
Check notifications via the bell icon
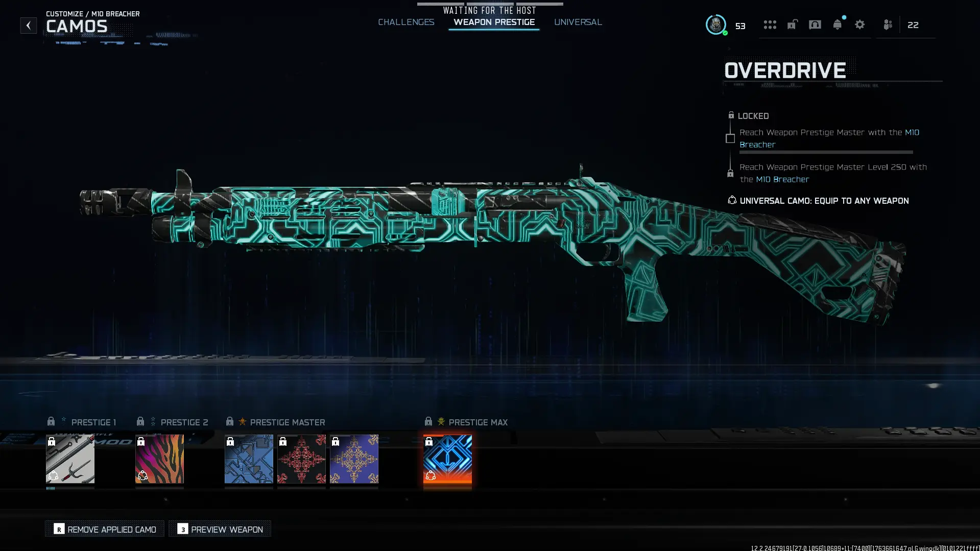(x=837, y=25)
